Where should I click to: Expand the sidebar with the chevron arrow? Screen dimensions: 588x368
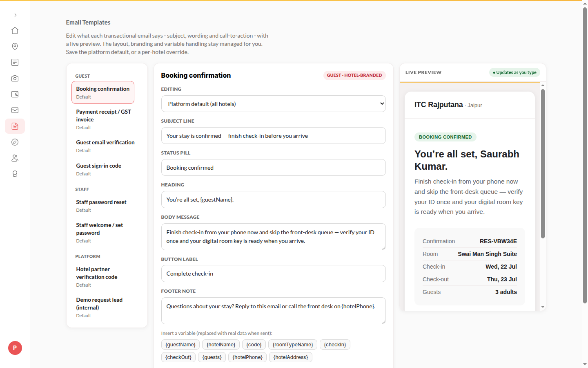click(x=15, y=15)
